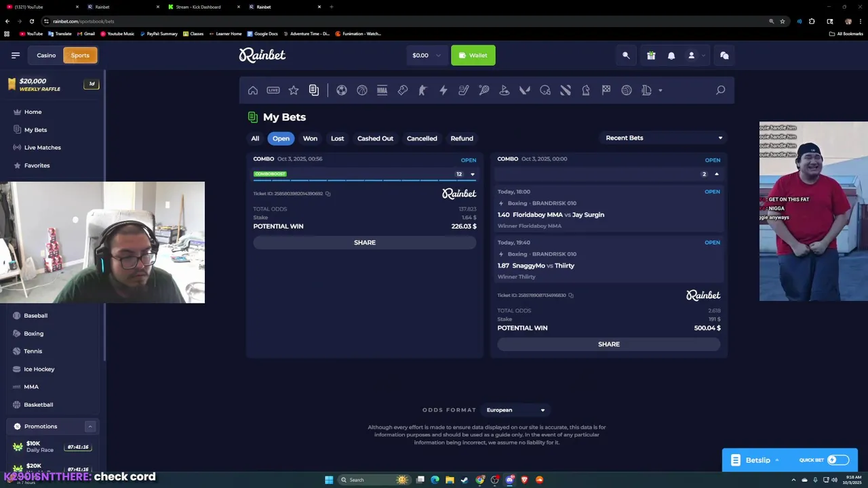This screenshot has height=488, width=868.
Task: Show Refund bets filter
Action: tap(462, 138)
